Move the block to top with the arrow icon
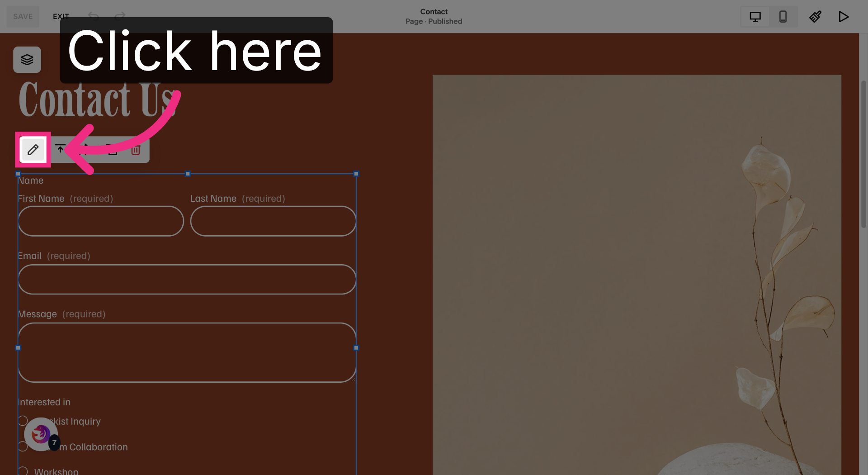The height and width of the screenshot is (475, 868). pos(60,149)
